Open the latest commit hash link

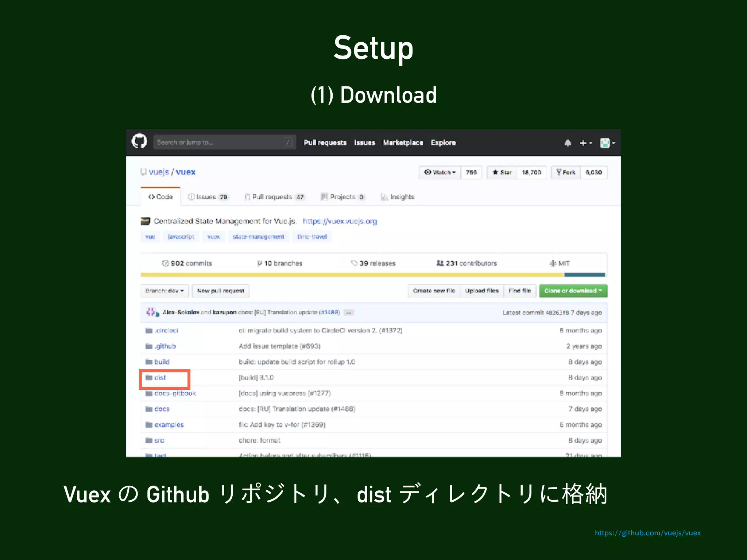(x=557, y=312)
